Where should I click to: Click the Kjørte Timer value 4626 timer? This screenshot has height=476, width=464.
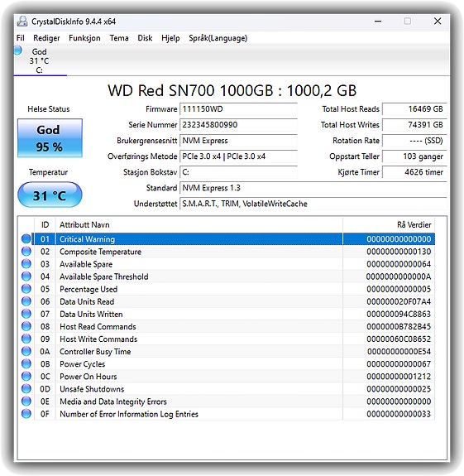point(414,172)
